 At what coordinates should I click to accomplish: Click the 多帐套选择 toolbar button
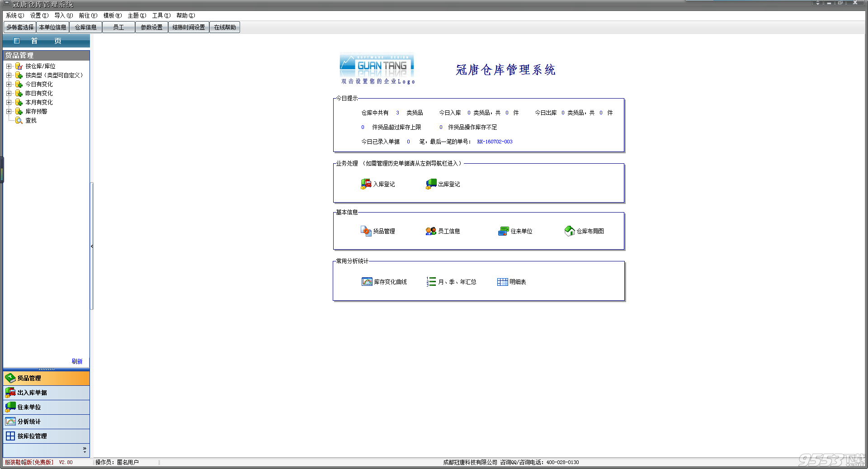(20, 27)
